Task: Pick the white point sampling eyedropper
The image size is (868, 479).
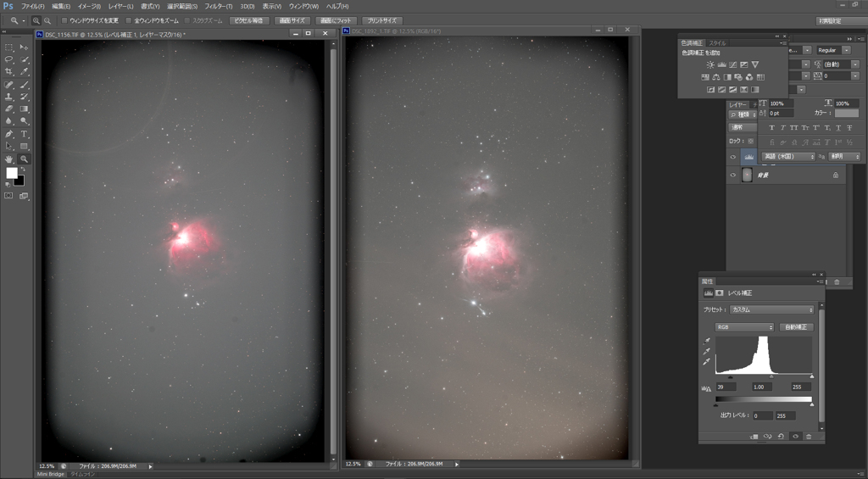Action: [708, 362]
